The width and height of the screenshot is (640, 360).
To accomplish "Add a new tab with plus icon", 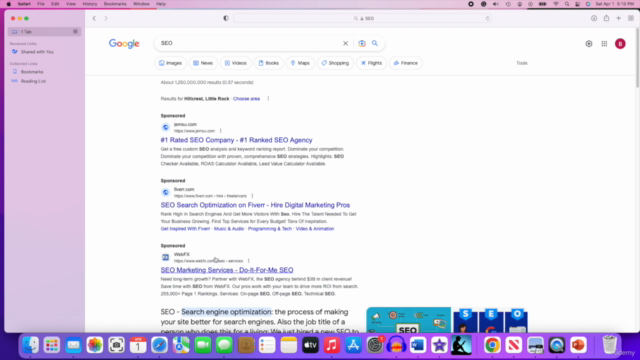I will tap(618, 18).
